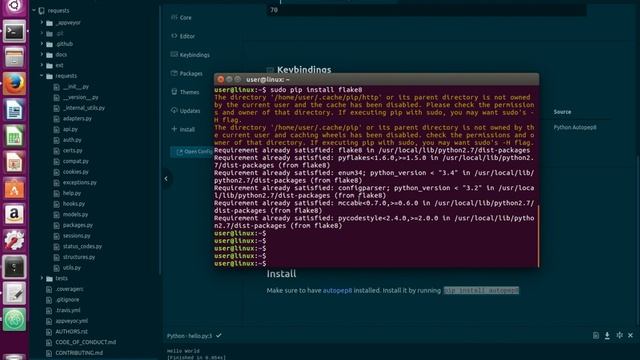Viewport: 640px width, 360px height.
Task: Open the Packages settings tab
Action: coord(187,73)
